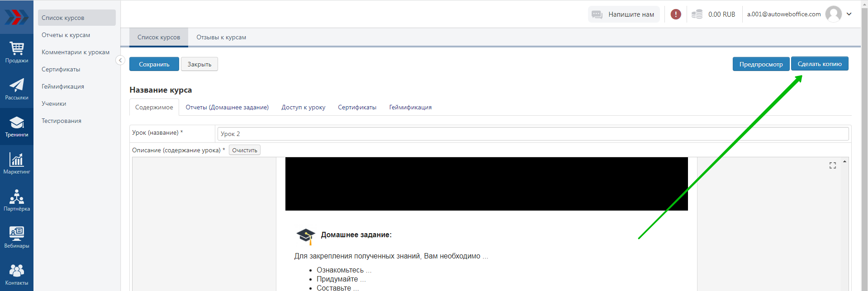Click the Сохранить button
The image size is (868, 291).
(x=154, y=64)
